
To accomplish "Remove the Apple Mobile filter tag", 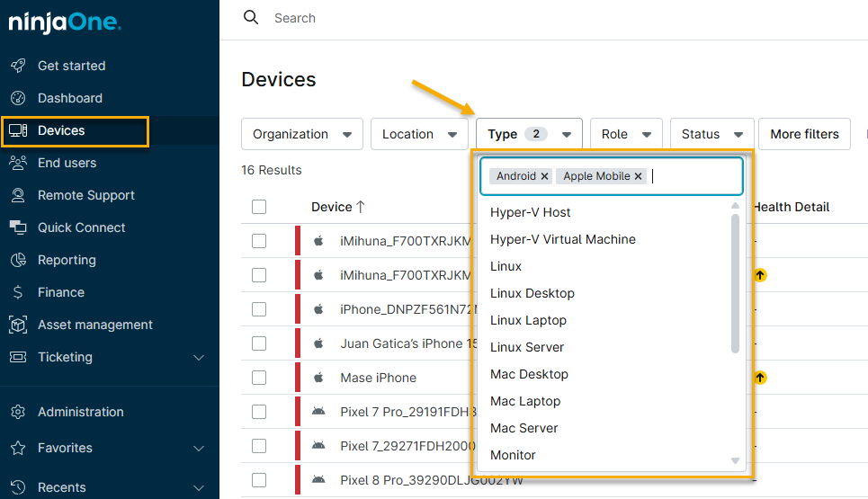I will [638, 176].
